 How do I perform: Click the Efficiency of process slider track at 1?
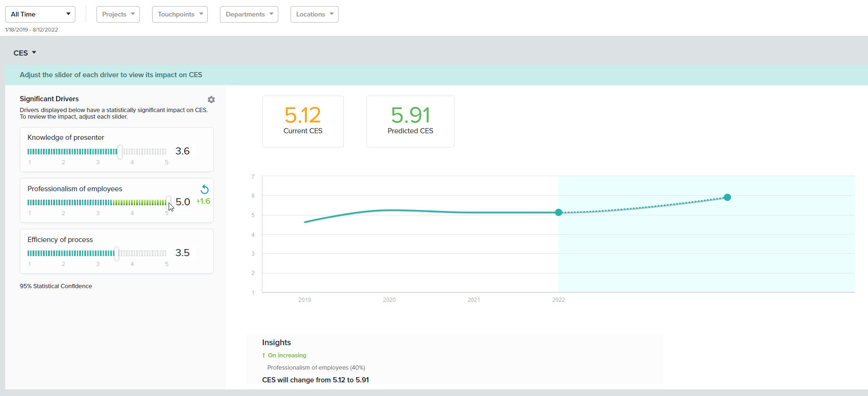(x=29, y=253)
